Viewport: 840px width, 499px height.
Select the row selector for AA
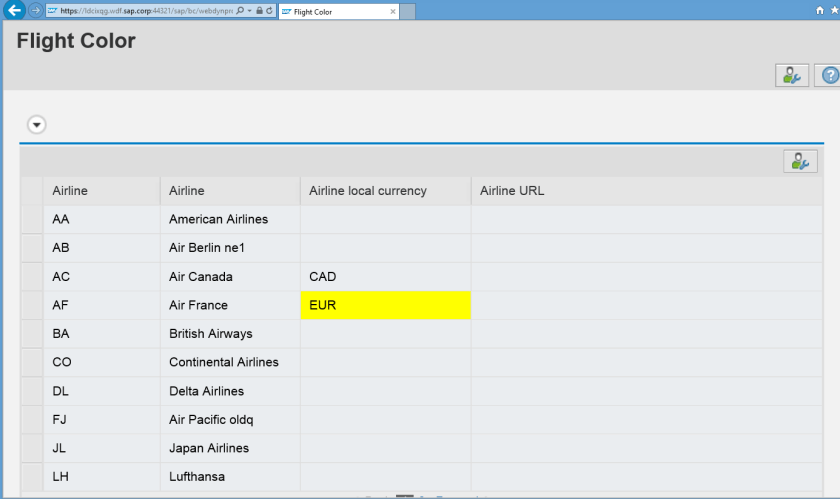pyautogui.click(x=32, y=219)
